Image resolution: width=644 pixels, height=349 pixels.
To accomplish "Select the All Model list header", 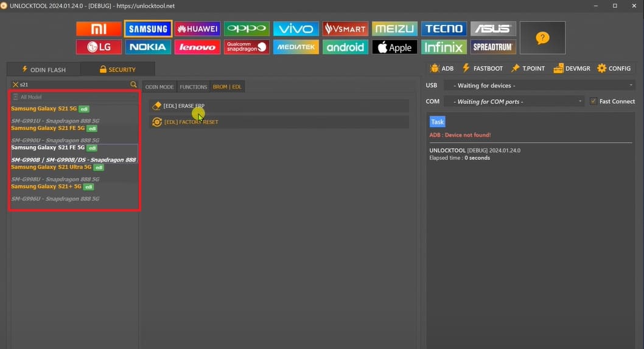I will pyautogui.click(x=74, y=97).
